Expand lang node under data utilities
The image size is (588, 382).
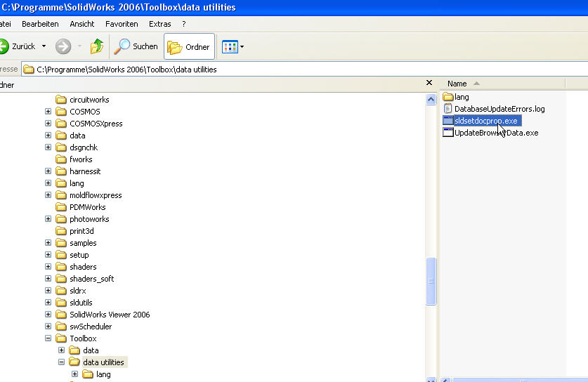tap(74, 374)
